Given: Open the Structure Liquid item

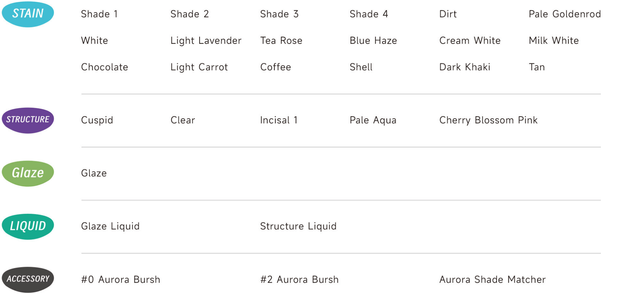Looking at the screenshot, I should [x=298, y=227].
